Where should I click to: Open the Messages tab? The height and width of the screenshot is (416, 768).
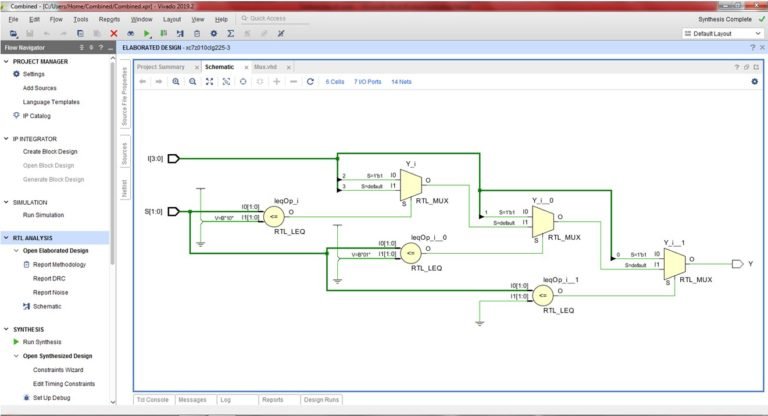pos(192,400)
